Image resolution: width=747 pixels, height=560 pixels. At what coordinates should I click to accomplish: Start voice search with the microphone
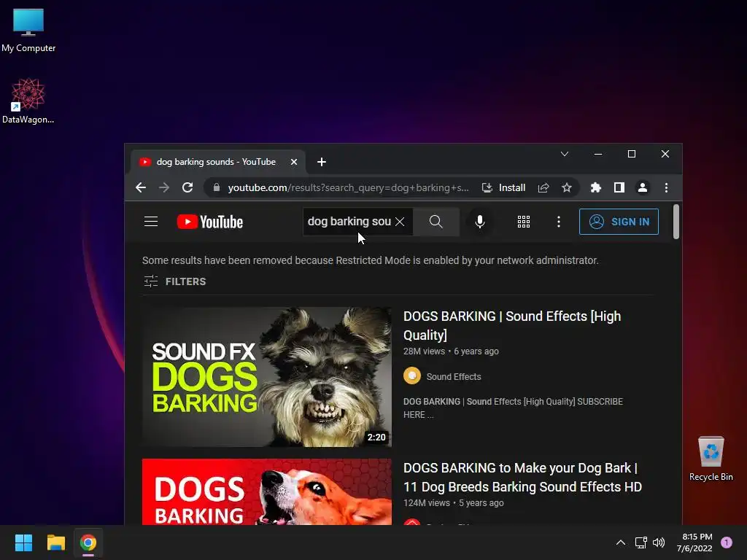[x=480, y=222]
